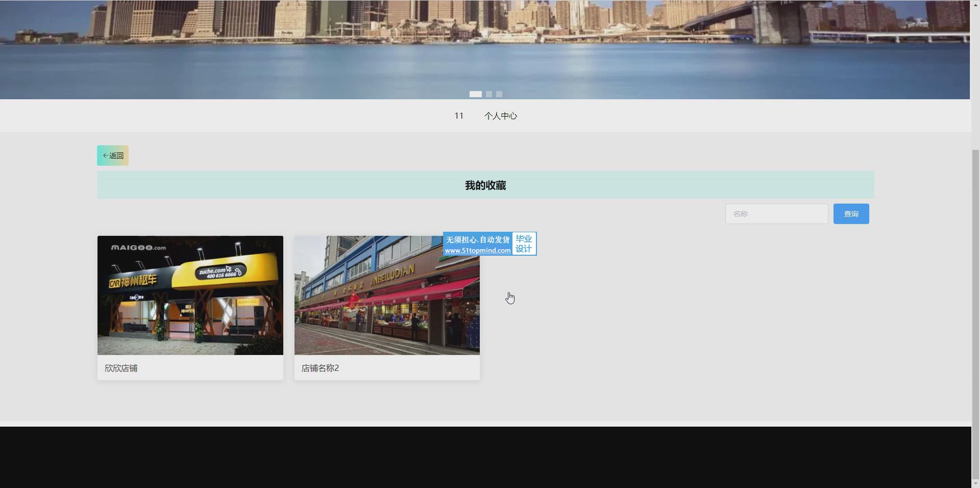This screenshot has height=488, width=980.
Task: Select the second carousel indicator dot
Action: coord(489,94)
